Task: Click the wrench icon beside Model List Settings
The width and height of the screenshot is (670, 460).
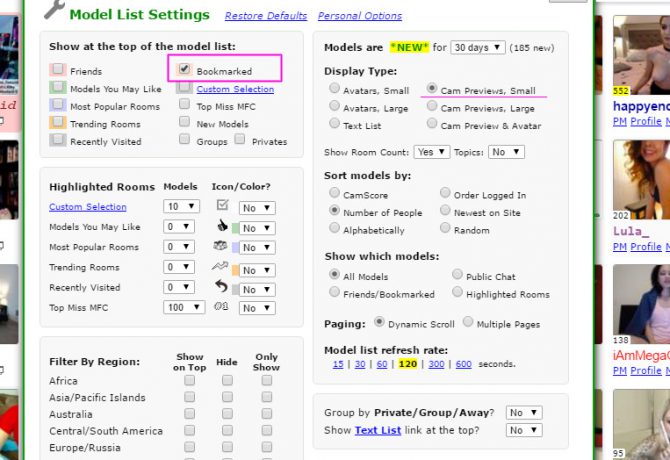Action: [54, 13]
